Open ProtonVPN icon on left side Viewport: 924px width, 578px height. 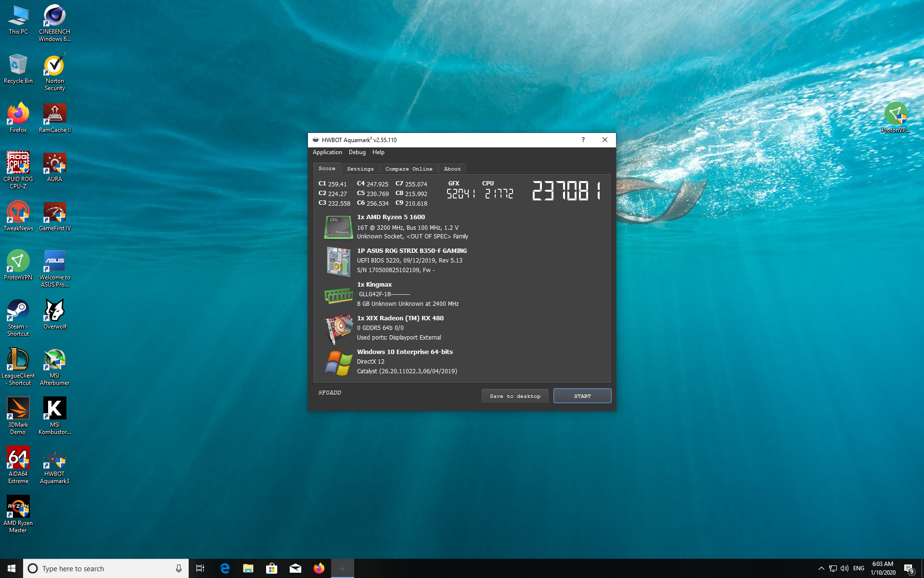coord(18,265)
